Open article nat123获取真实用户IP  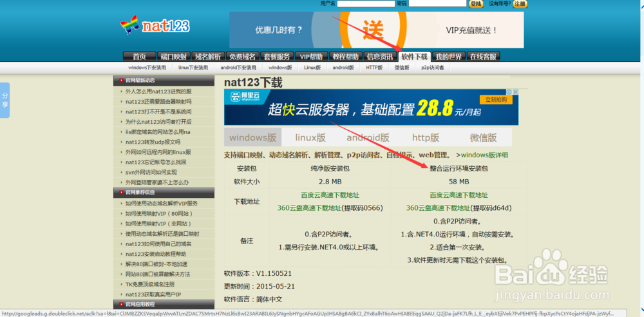pos(153,294)
